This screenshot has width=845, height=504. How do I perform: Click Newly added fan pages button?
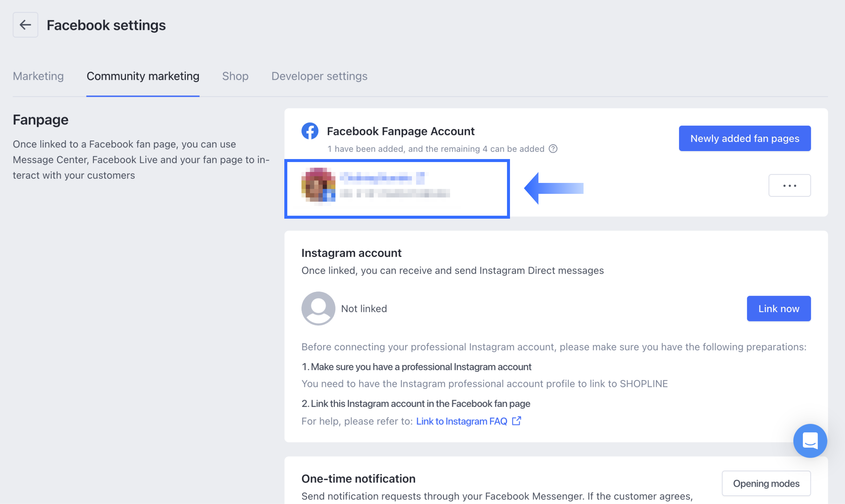(745, 138)
